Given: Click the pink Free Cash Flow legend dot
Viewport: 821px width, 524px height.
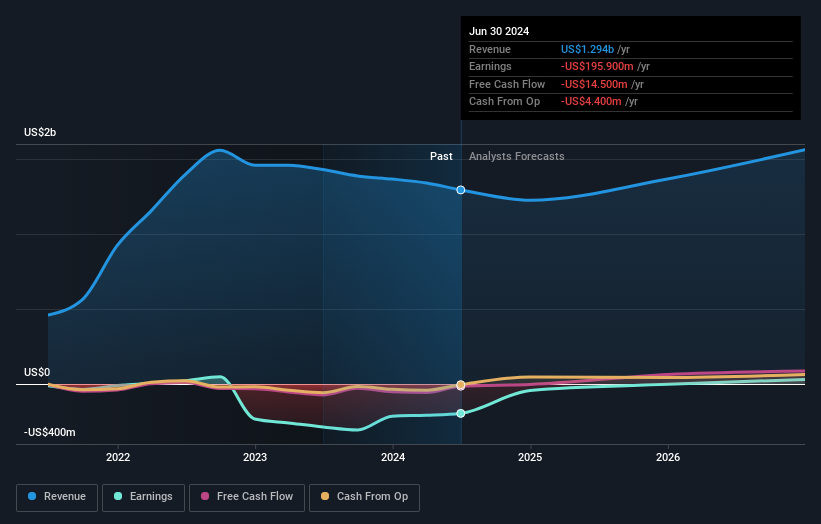Looking at the screenshot, I should pos(205,496).
